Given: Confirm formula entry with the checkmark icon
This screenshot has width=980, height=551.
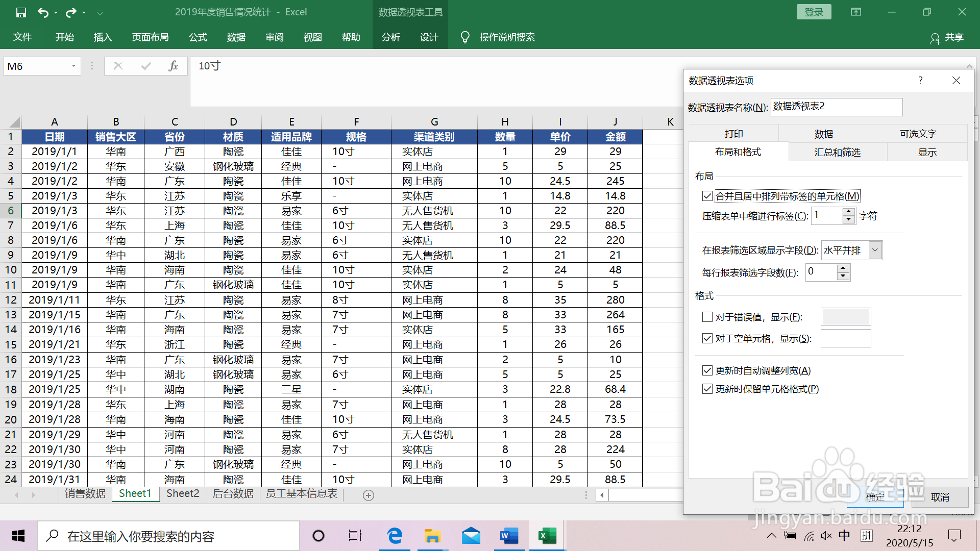Looking at the screenshot, I should 146,66.
